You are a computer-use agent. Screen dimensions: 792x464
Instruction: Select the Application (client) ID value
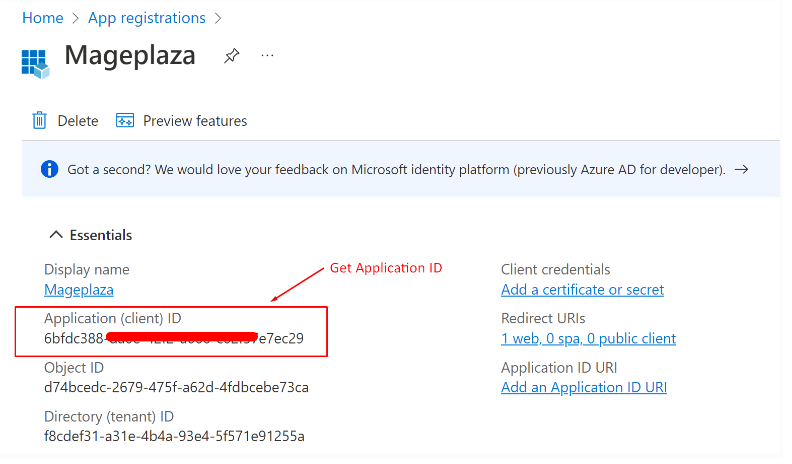[x=174, y=339]
